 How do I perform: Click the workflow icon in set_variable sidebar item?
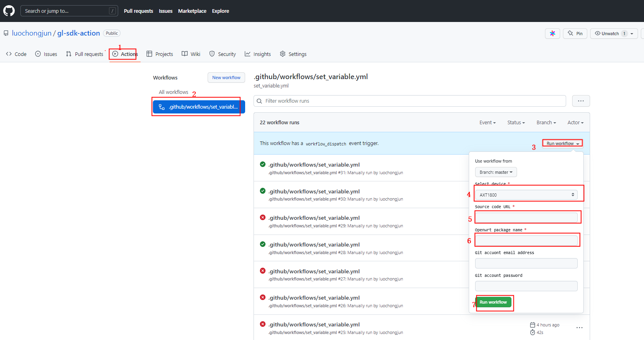[x=162, y=107]
